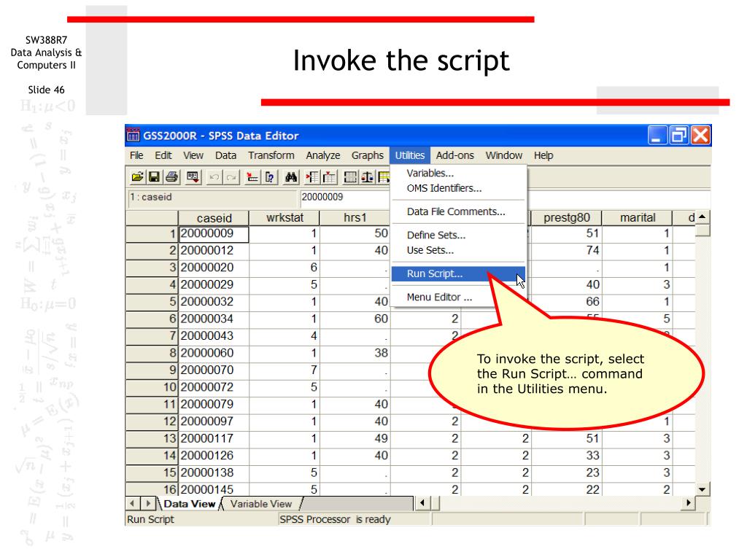The image size is (747, 560).
Task: Click the caseid cell 20000145
Action: click(x=214, y=489)
